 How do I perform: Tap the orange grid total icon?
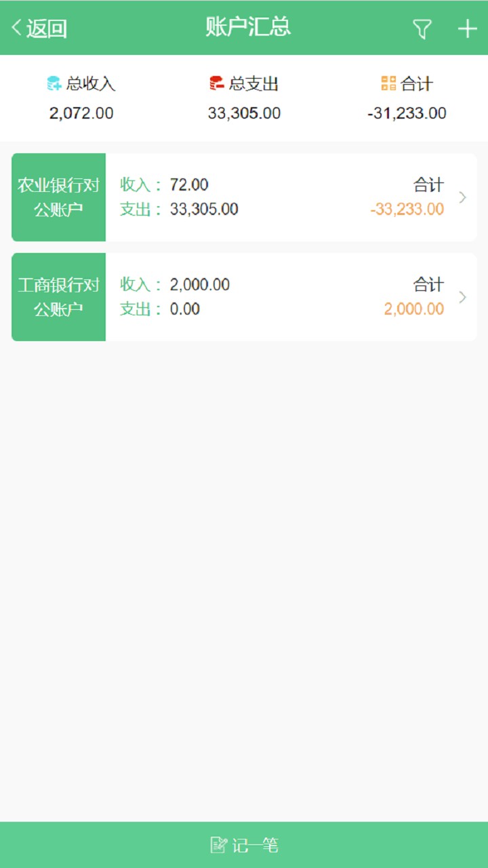(388, 83)
